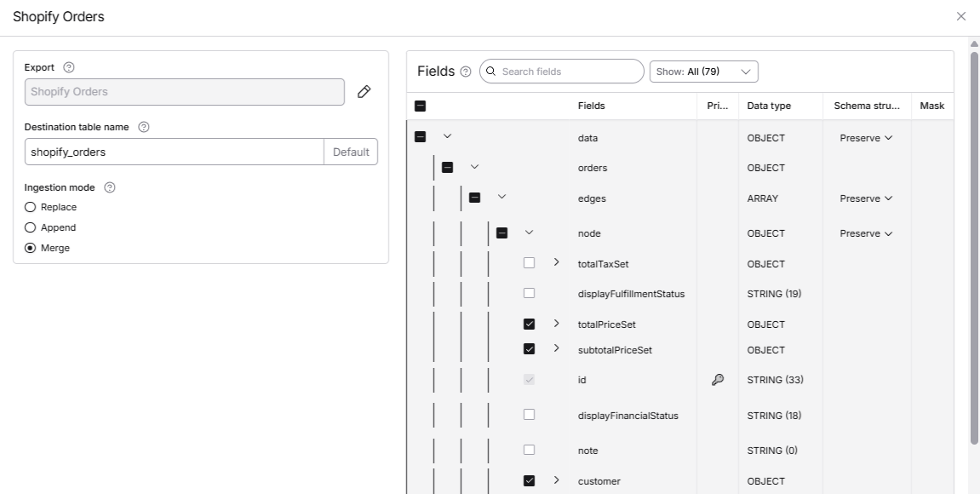The width and height of the screenshot is (980, 494).
Task: Click the Default button for table name
Action: click(x=351, y=152)
